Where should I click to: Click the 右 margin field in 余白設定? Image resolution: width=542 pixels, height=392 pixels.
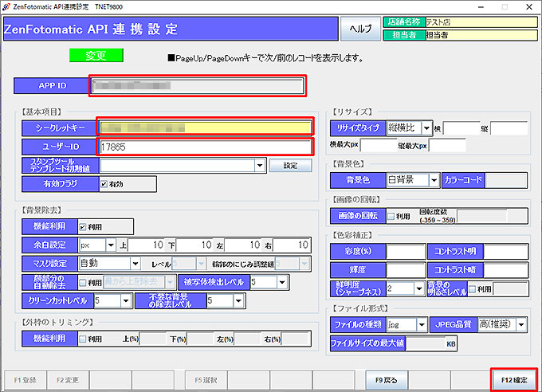click(291, 245)
